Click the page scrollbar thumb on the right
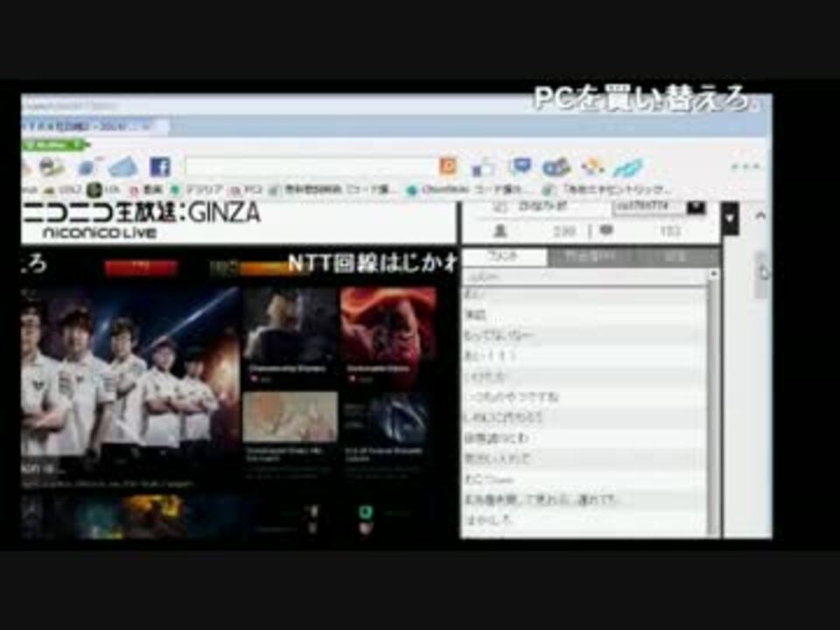 [x=762, y=274]
